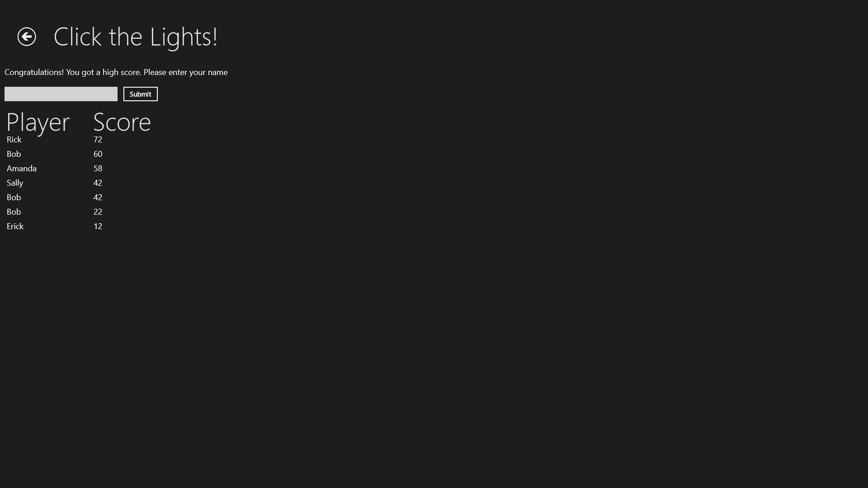
Task: Select the Sally player entry
Action: click(15, 183)
